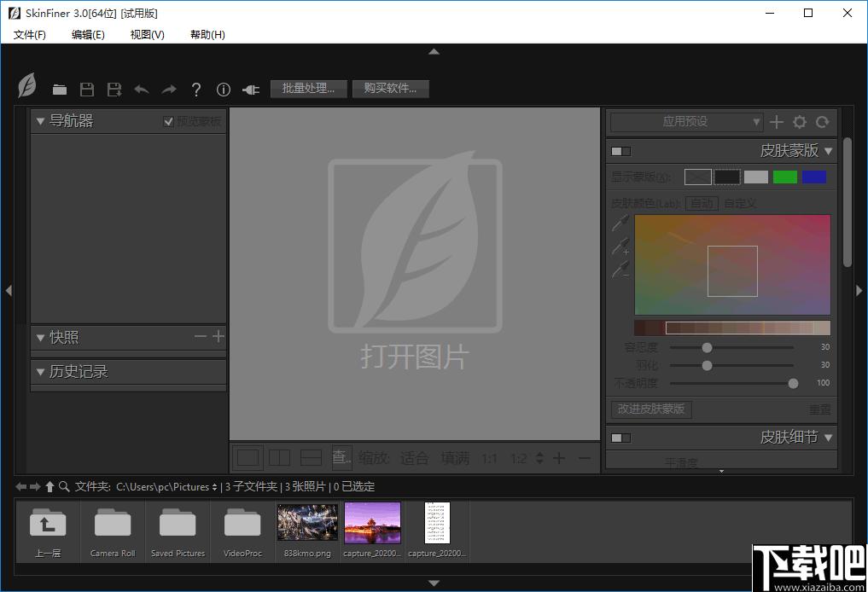The width and height of the screenshot is (868, 592).
Task: Click the SkinFiner feather logo icon
Action: 26,86
